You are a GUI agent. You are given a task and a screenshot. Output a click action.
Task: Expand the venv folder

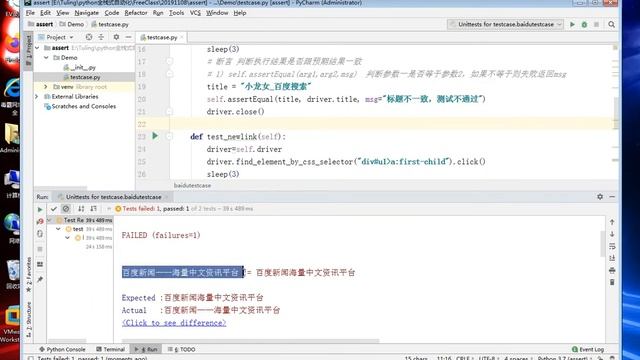point(46,87)
